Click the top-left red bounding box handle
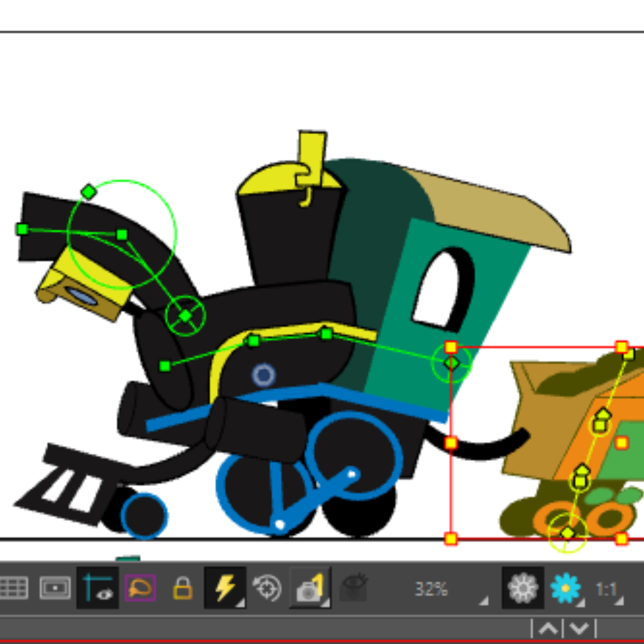The height and width of the screenshot is (644, 644). point(451,348)
